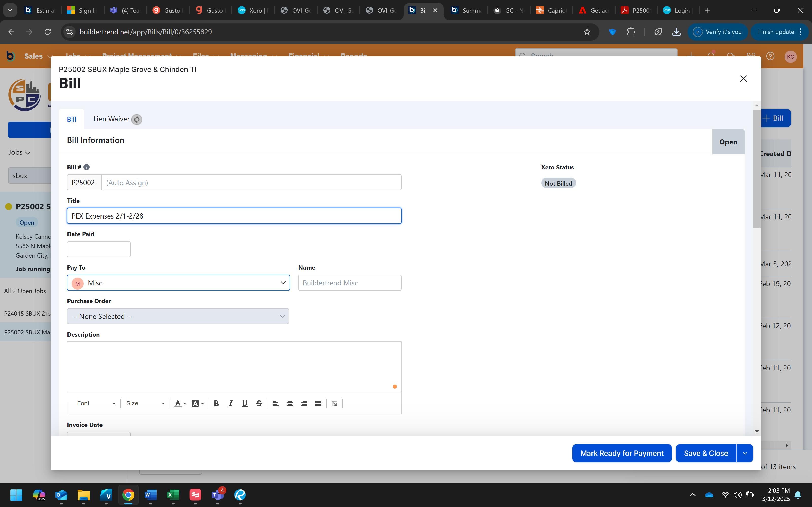This screenshot has width=812, height=507.
Task: Open the text color picker
Action: pyautogui.click(x=180, y=403)
